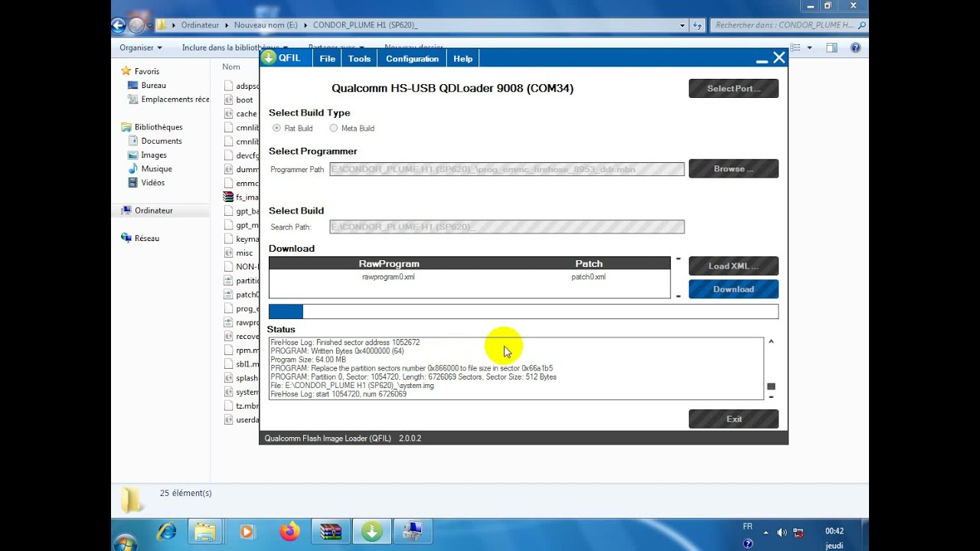
Task: Click the volume icon in system tray
Action: (782, 533)
